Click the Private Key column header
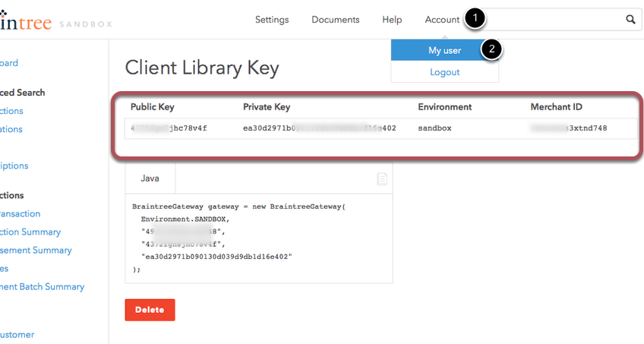 (x=267, y=107)
